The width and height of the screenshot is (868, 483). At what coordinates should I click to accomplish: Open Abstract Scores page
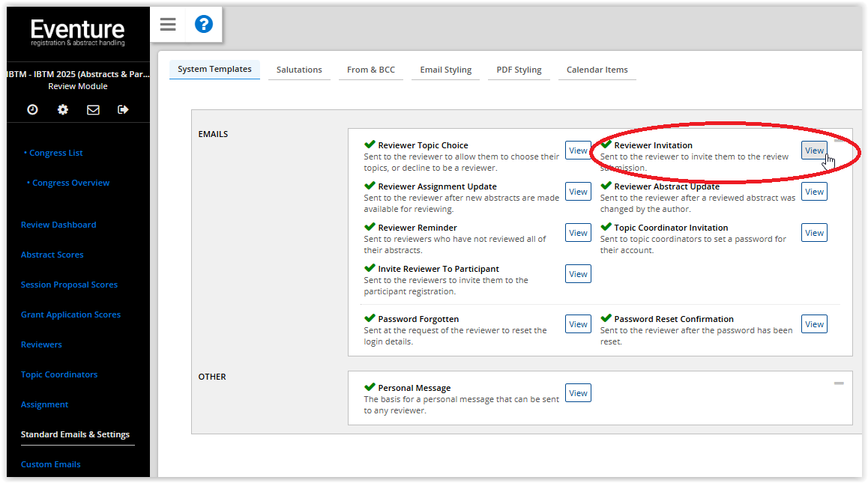[x=52, y=255]
